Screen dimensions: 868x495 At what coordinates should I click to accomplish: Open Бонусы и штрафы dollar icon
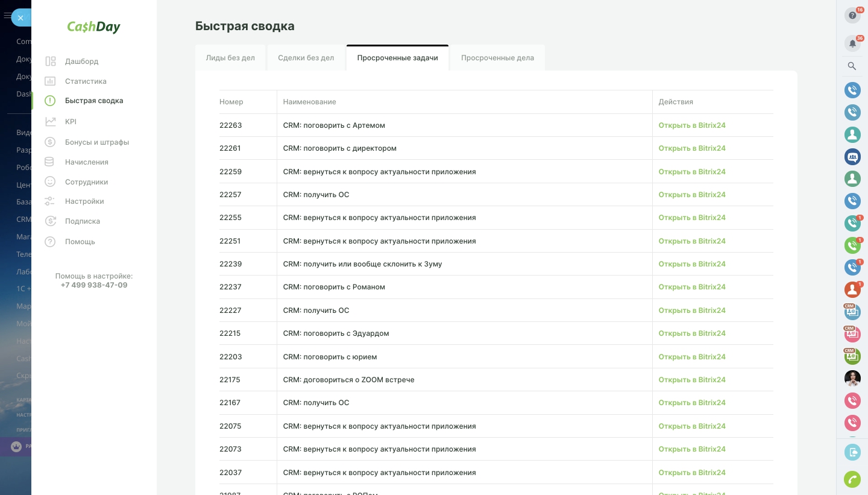pyautogui.click(x=51, y=142)
